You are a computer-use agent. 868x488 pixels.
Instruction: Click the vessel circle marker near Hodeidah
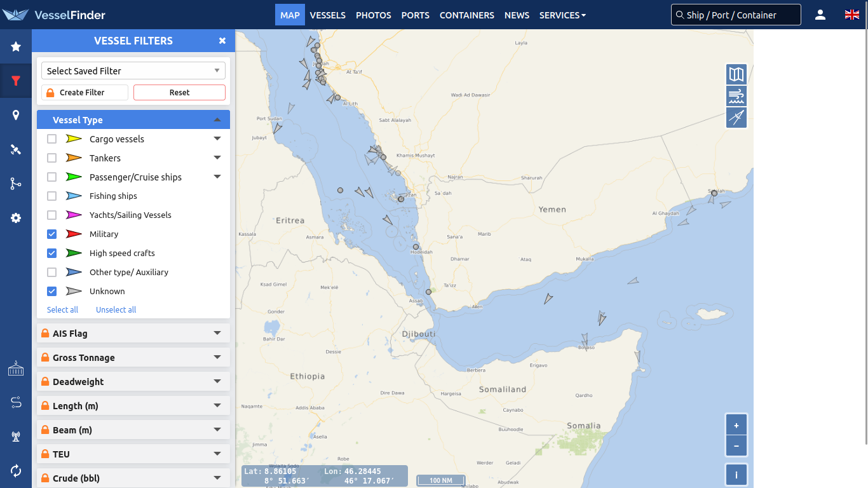click(416, 247)
